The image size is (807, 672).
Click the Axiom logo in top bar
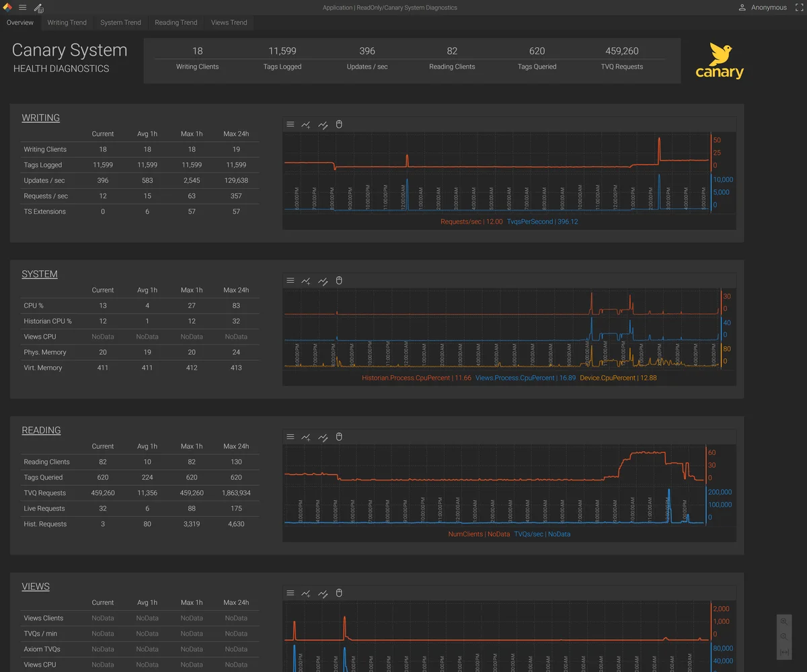pyautogui.click(x=8, y=7)
